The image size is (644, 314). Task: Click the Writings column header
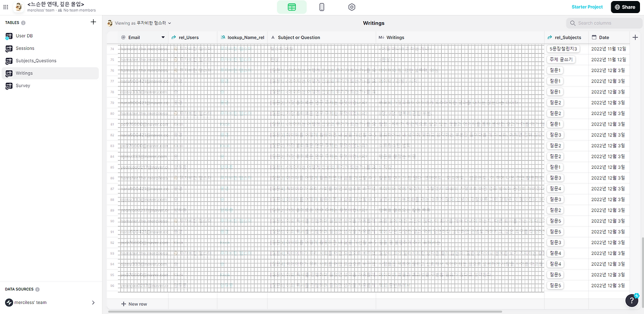point(460,37)
